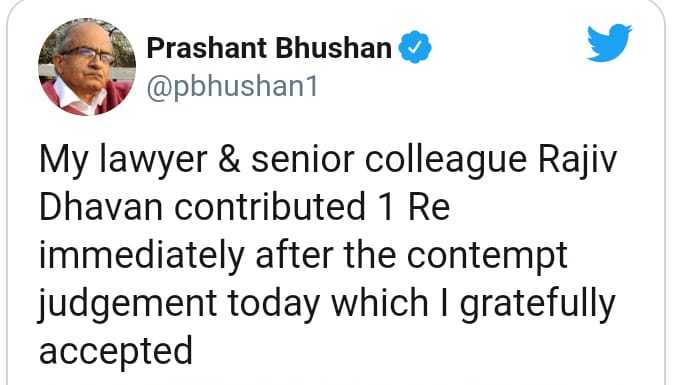Viewport: 675px width, 385px height.
Task: Click the blue Twitter bird logo
Action: coord(610,43)
